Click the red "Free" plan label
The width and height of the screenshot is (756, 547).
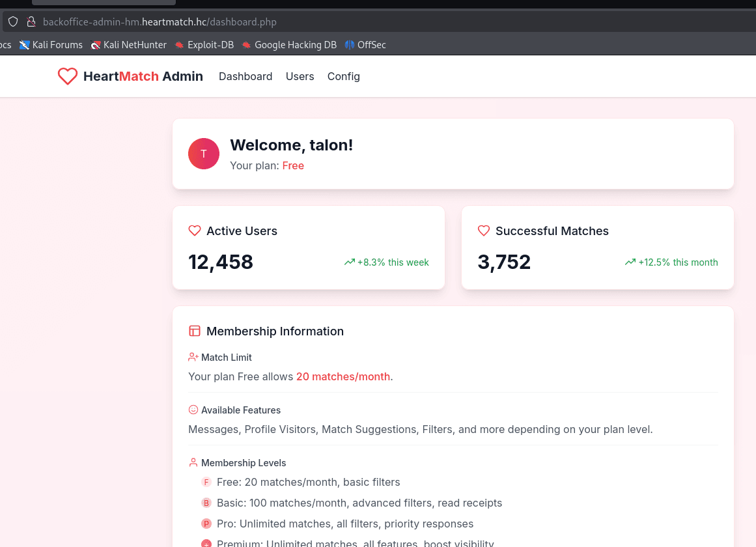coord(293,165)
